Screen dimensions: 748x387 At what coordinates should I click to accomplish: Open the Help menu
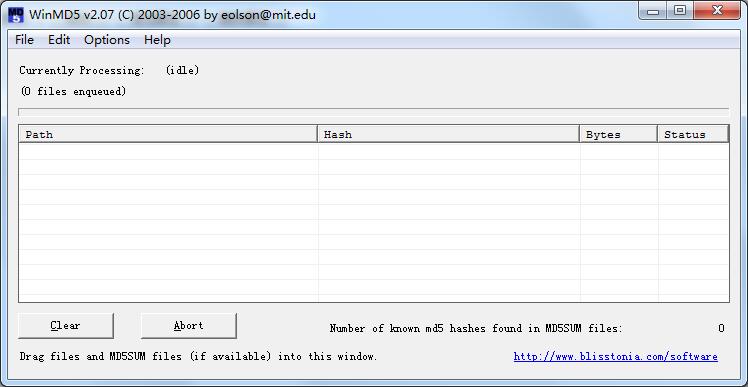[x=157, y=40]
